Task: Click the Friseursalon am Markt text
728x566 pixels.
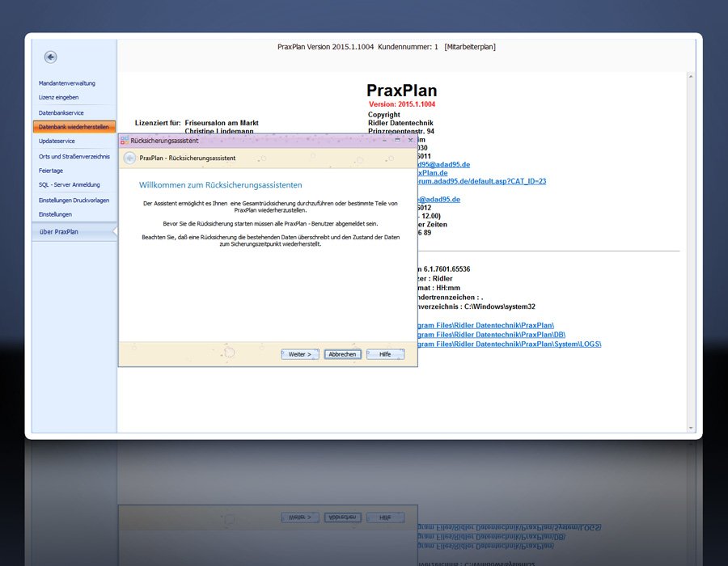Action: click(222, 123)
